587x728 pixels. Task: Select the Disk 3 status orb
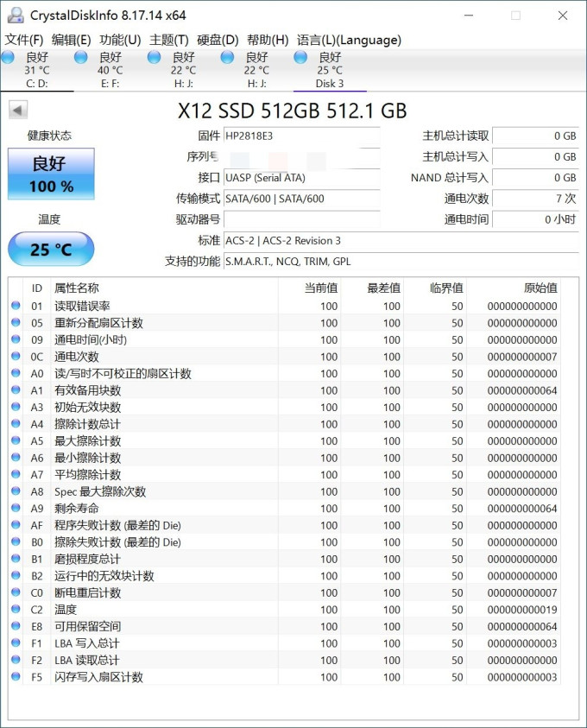(x=300, y=58)
